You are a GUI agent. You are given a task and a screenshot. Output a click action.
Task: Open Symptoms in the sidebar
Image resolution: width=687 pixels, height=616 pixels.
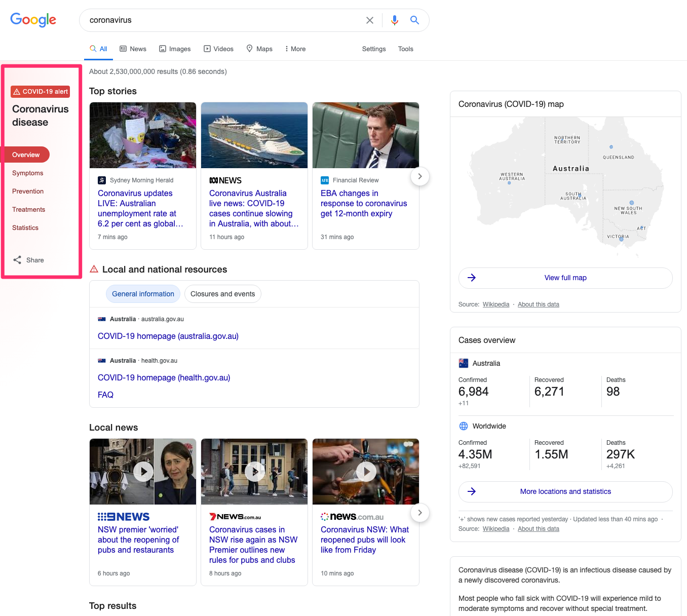(x=28, y=173)
